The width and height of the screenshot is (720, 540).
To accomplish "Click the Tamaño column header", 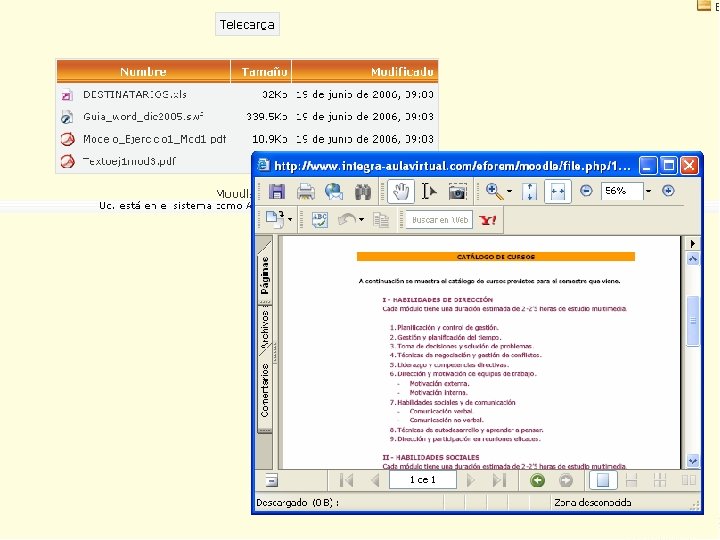I will [261, 72].
